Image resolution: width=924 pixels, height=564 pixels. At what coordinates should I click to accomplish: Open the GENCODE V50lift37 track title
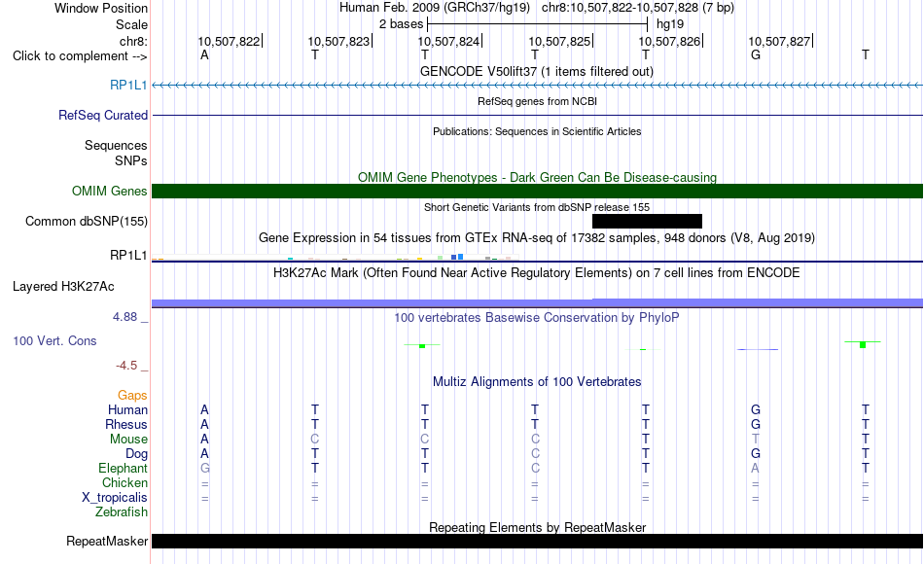point(537,72)
